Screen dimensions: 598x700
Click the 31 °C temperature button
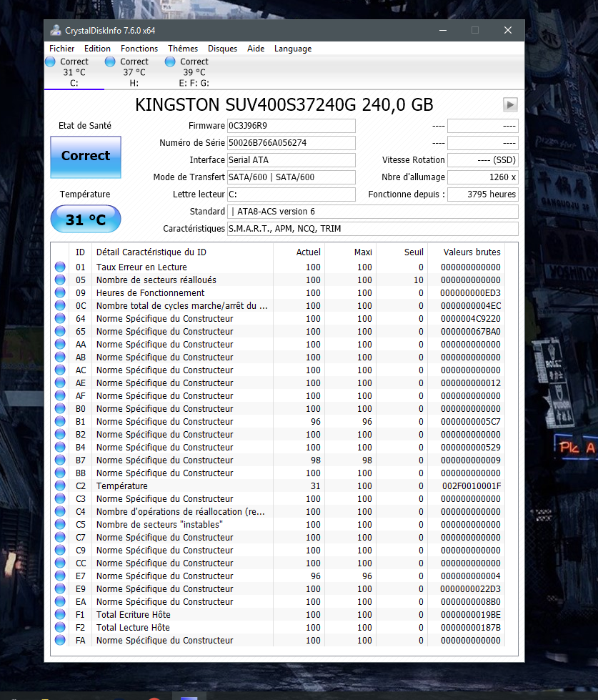[86, 219]
